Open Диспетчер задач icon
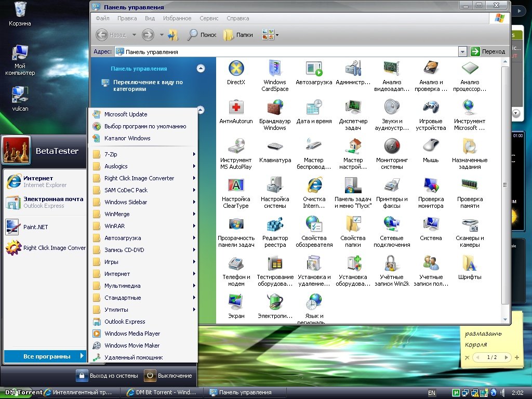The width and height of the screenshot is (532, 399). (x=353, y=115)
